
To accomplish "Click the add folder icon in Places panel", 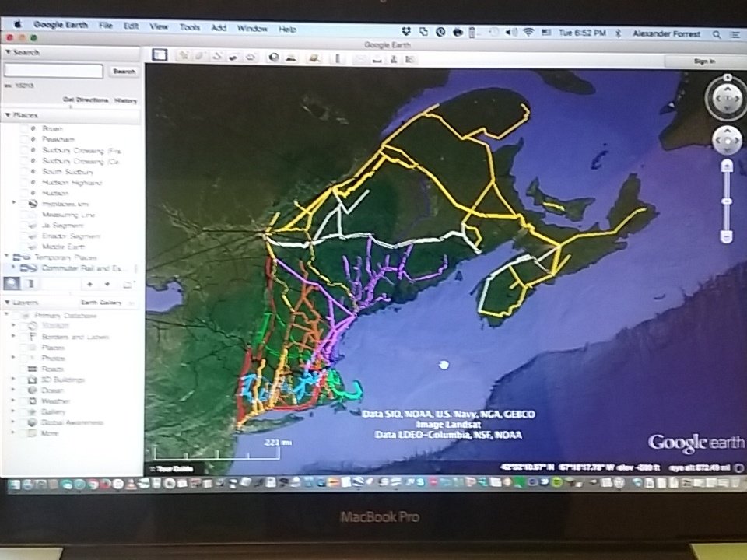I will click(x=128, y=285).
